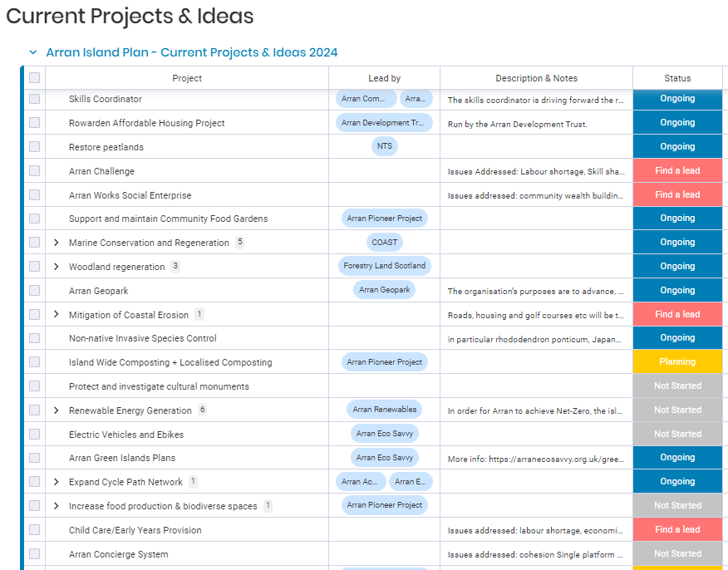Viewport: 728px width, 570px height.
Task: Expand the Expand Cycle Path Network row
Action: [x=57, y=482]
